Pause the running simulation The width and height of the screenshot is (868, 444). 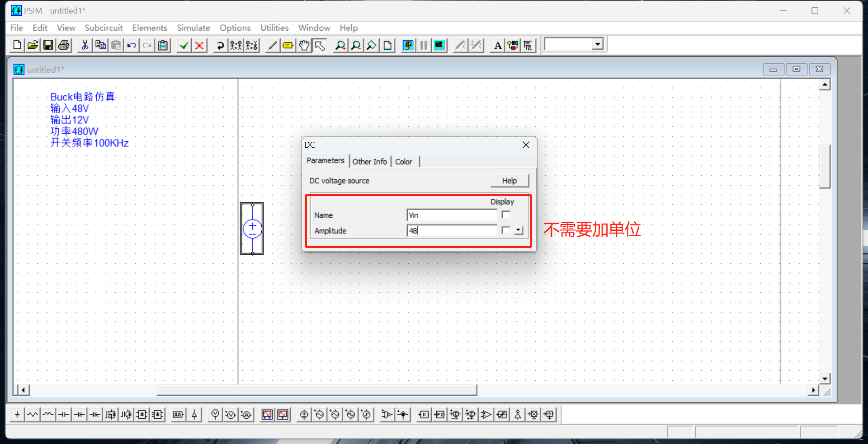[423, 45]
